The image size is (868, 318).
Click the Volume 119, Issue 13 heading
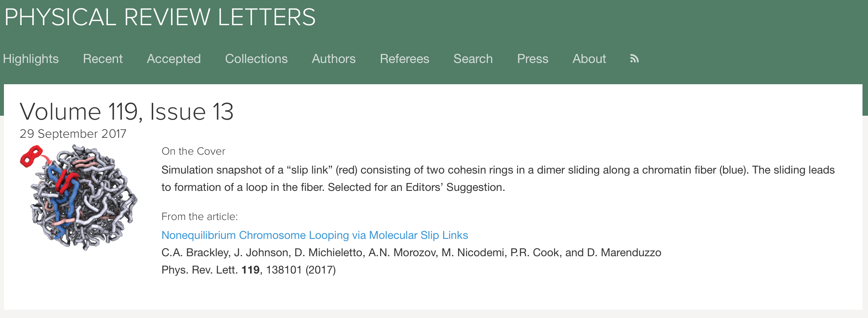126,111
